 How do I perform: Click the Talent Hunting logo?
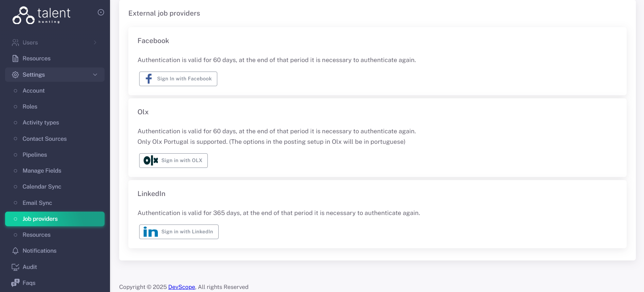click(x=41, y=15)
